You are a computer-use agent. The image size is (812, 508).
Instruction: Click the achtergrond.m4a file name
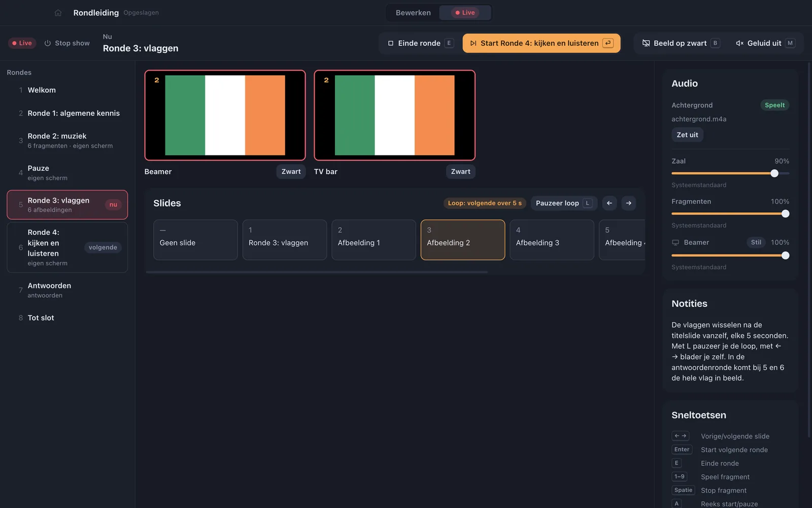(699, 119)
